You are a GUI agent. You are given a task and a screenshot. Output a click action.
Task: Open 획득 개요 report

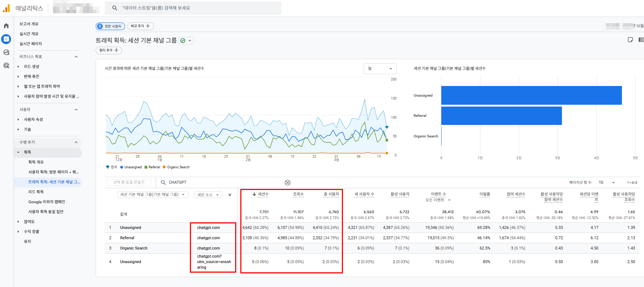click(x=36, y=162)
